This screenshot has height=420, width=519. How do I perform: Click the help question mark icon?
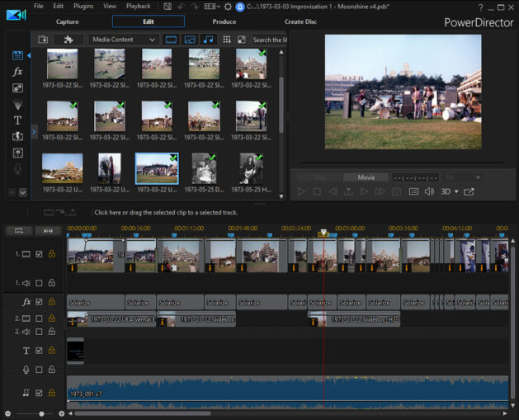480,7
